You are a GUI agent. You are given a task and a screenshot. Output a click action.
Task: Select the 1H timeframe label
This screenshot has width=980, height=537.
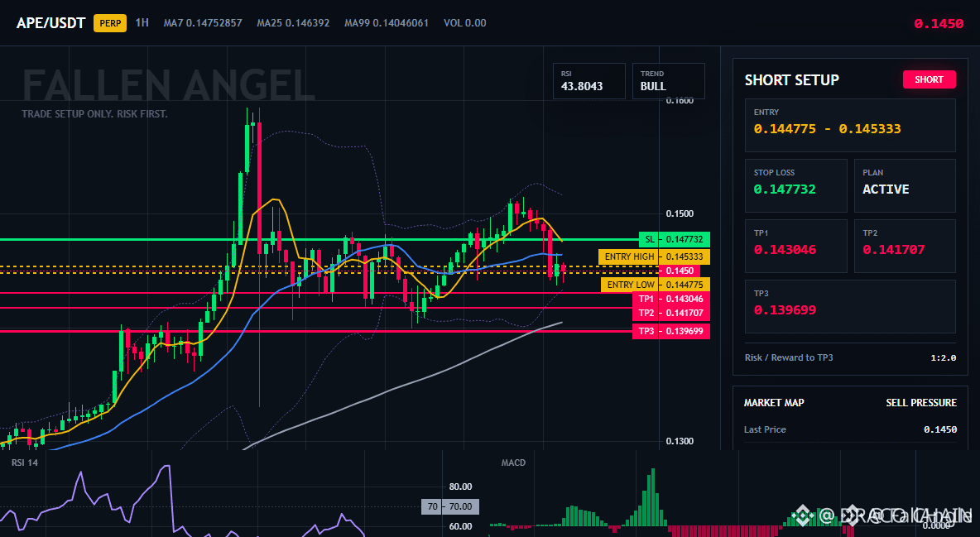[x=142, y=22]
